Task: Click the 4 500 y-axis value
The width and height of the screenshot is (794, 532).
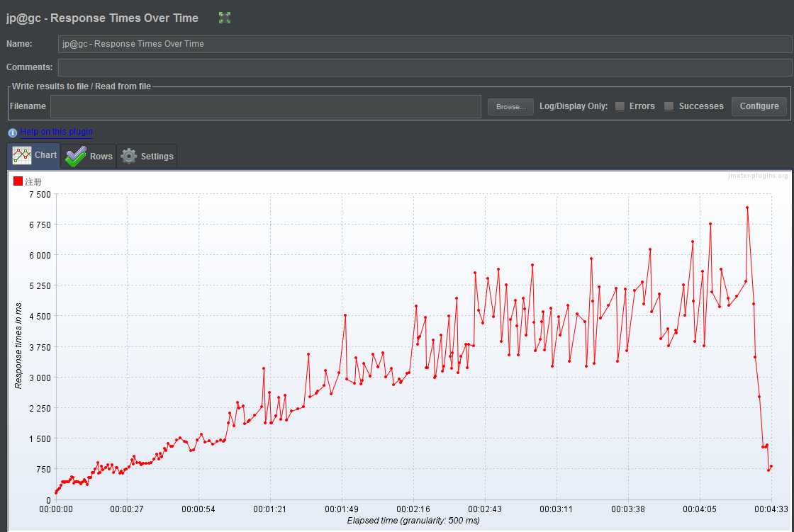Action: 40,317
